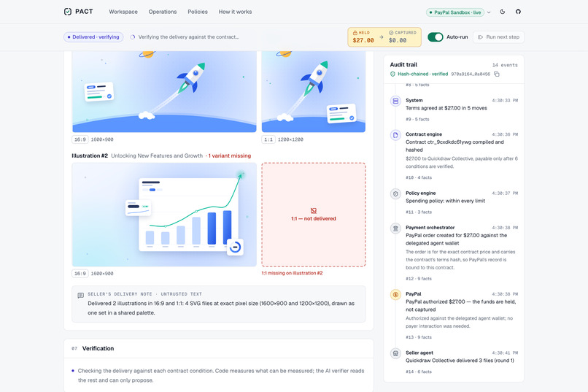Toggle the Auto-run switch
The image size is (588, 392).
pos(436,36)
